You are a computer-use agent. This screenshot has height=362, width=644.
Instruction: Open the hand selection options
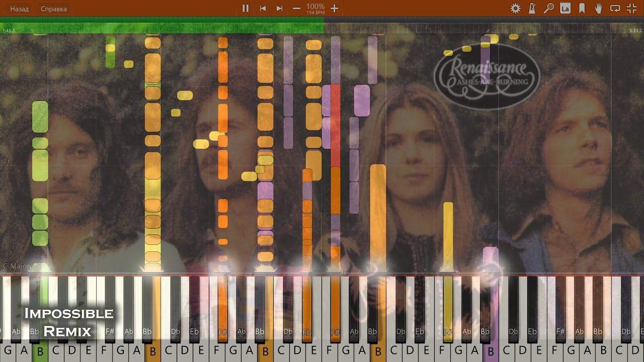pyautogui.click(x=598, y=8)
